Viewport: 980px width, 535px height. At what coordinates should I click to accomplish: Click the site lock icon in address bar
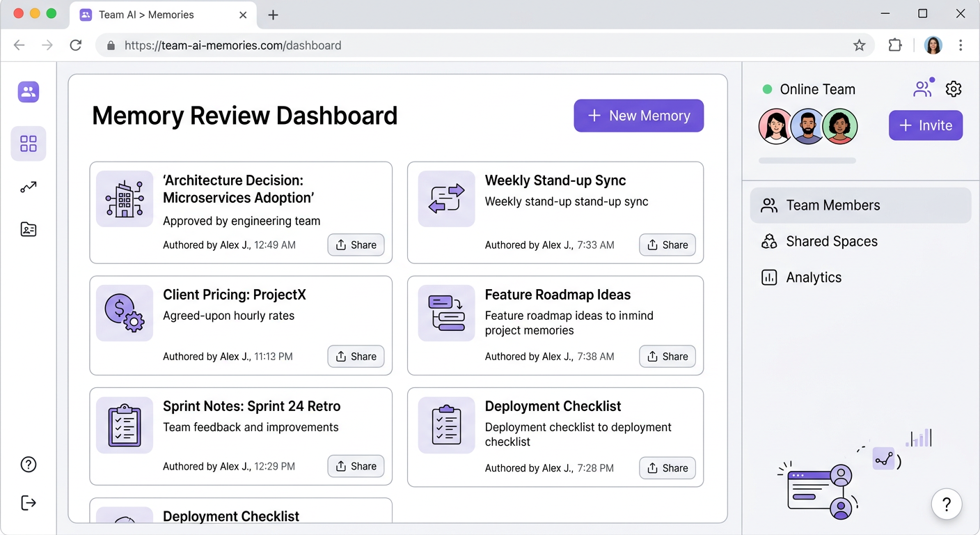pos(110,45)
